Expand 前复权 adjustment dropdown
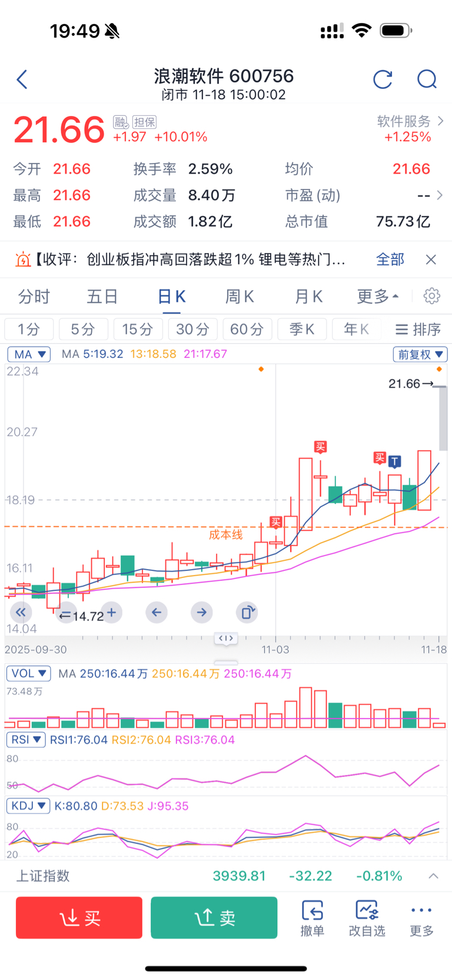Viewport: 452px width, 980px height. pyautogui.click(x=420, y=354)
